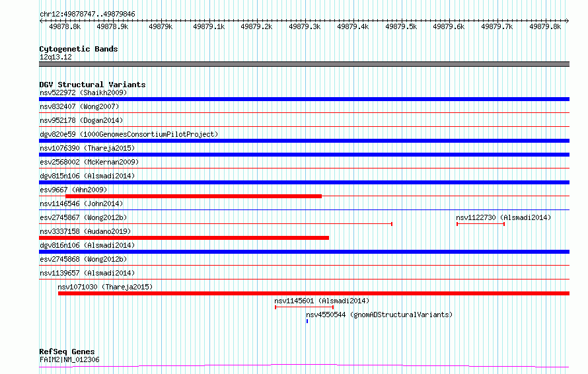The height and width of the screenshot is (374, 588).
Task: Open esv9667 (Ahn2009) variant label
Action: click(x=73, y=190)
